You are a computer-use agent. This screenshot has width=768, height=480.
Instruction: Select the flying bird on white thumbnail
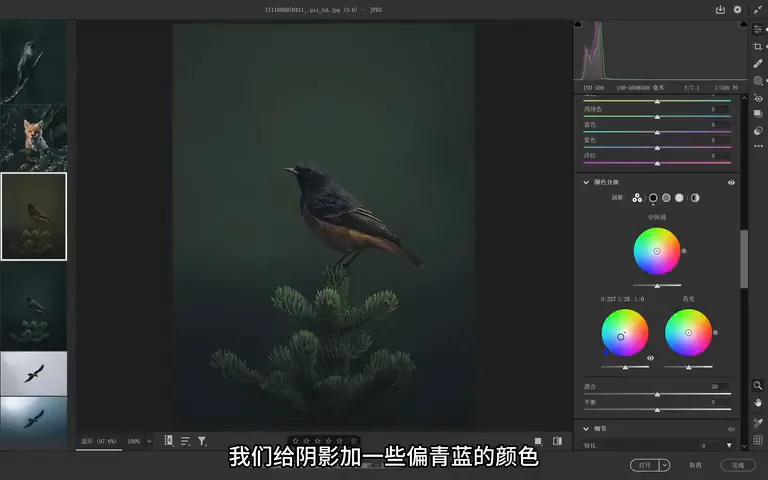33,374
